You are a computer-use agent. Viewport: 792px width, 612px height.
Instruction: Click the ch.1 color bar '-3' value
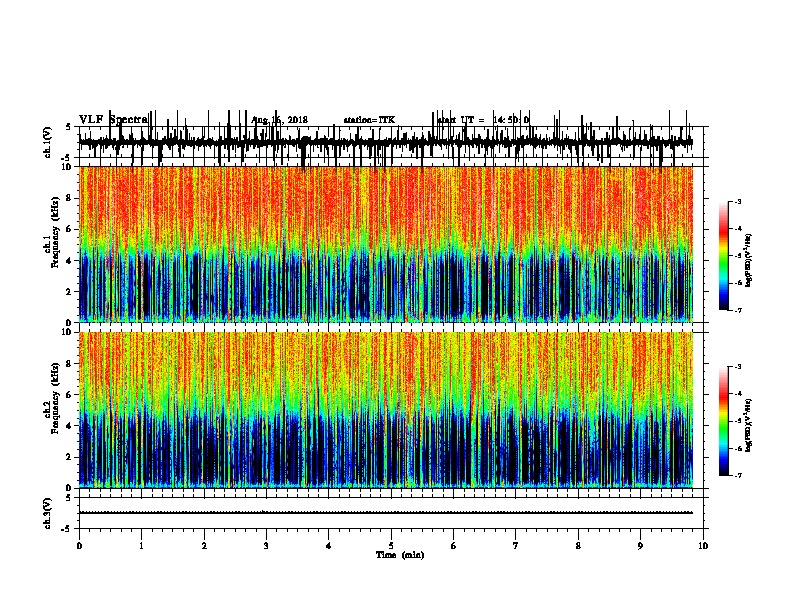(x=737, y=201)
